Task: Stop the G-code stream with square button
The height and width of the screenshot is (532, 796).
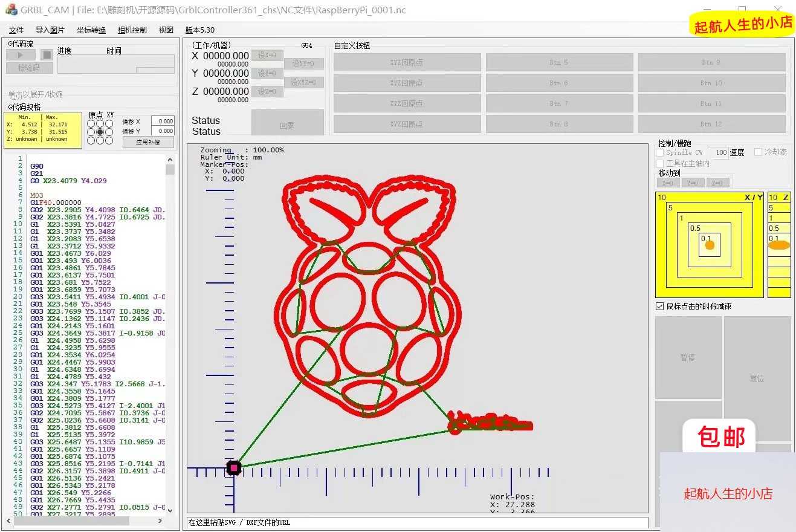Action: [x=47, y=55]
